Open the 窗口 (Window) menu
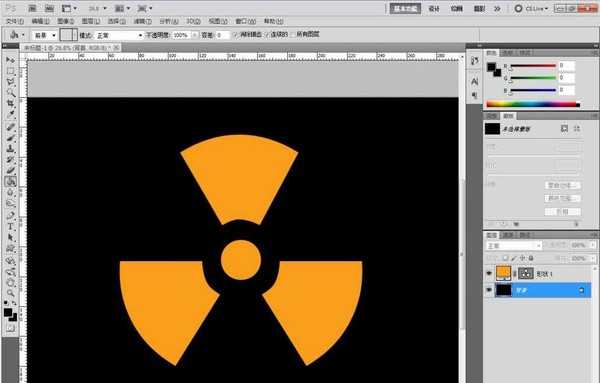The image size is (600, 383). point(245,21)
